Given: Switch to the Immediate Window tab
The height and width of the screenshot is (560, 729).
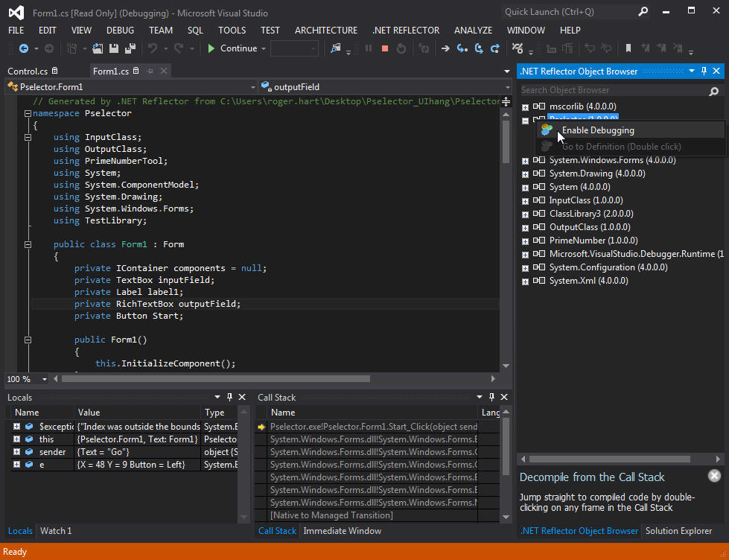Looking at the screenshot, I should pos(342,531).
